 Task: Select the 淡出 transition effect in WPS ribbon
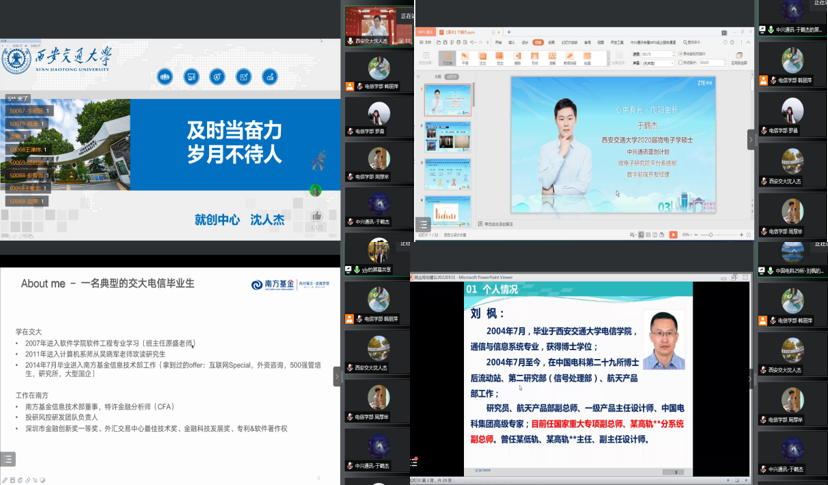482,58
